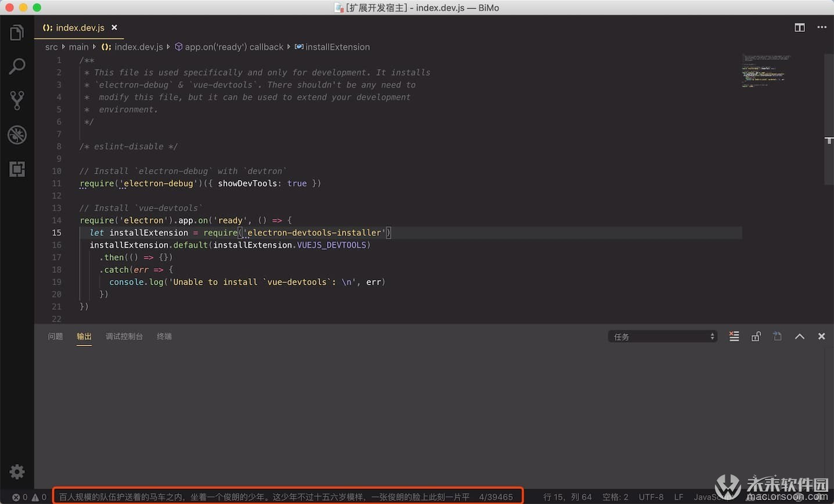Image resolution: width=834 pixels, height=504 pixels.
Task: Toggle output scroll lock
Action: pyautogui.click(x=756, y=336)
